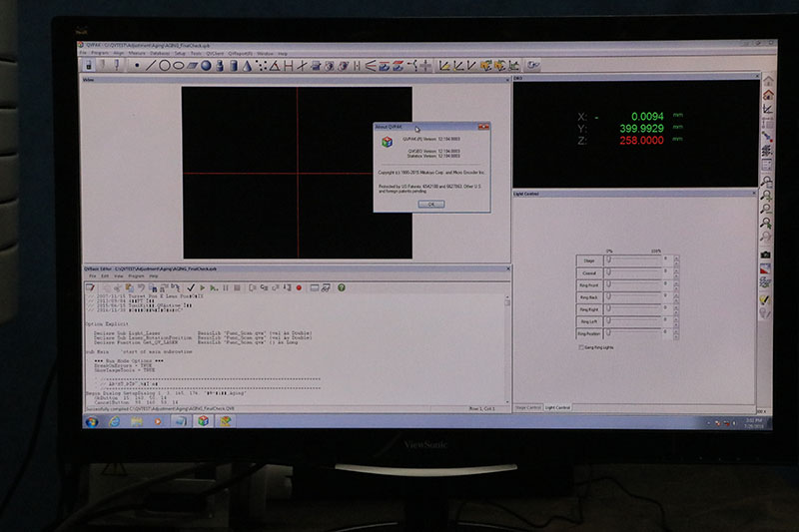Open Internet Explorer from the taskbar
The image size is (799, 532).
point(114,421)
